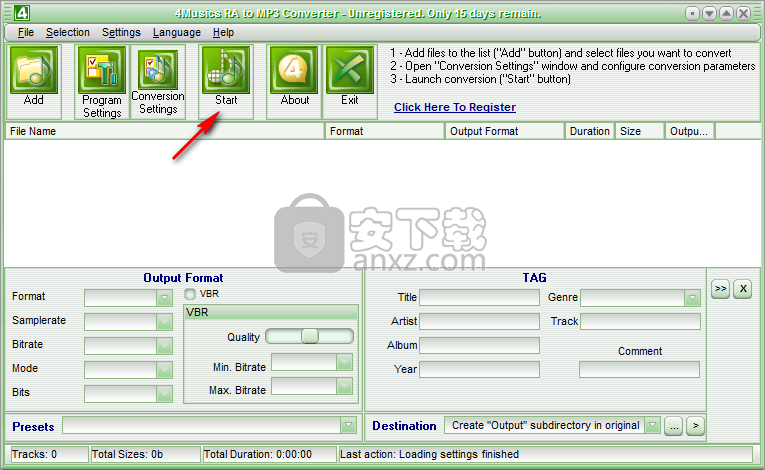Expand the Presets dropdown
Screen dimensions: 765x470
[x=348, y=426]
